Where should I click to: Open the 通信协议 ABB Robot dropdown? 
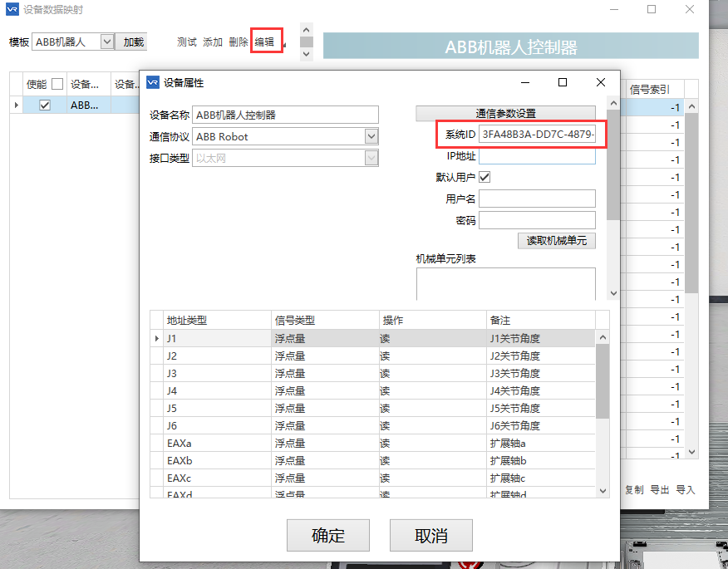pyautogui.click(x=371, y=136)
